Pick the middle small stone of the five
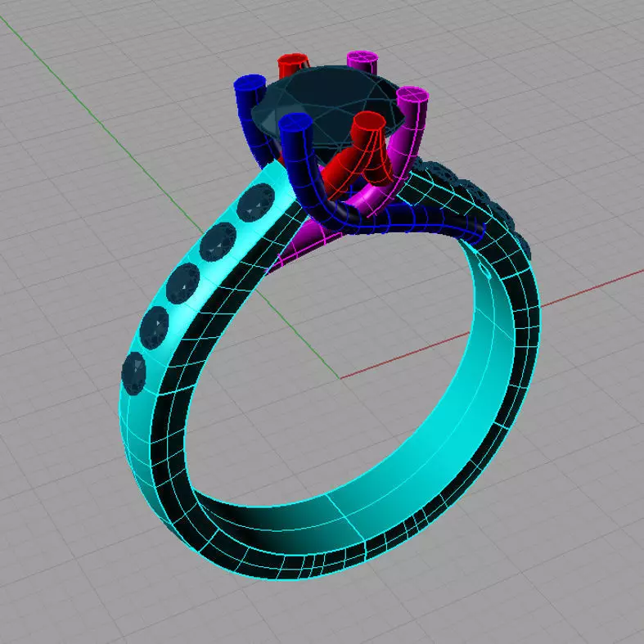The height and width of the screenshot is (644, 644). 182,283
